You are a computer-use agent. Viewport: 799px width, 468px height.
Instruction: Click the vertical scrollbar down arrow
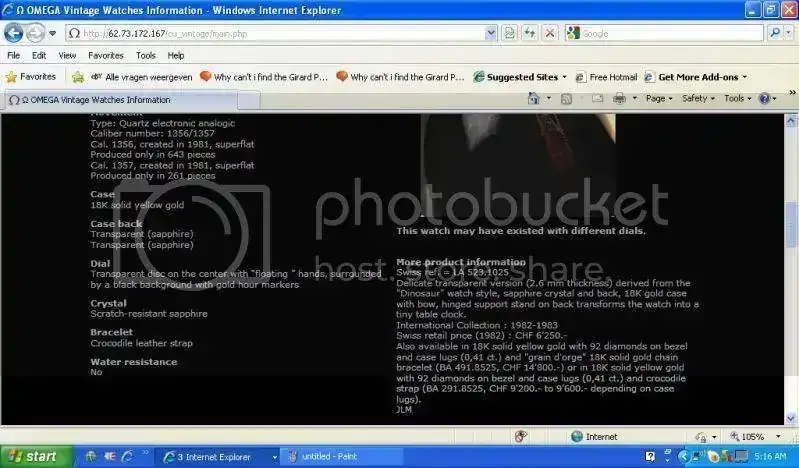point(791,419)
